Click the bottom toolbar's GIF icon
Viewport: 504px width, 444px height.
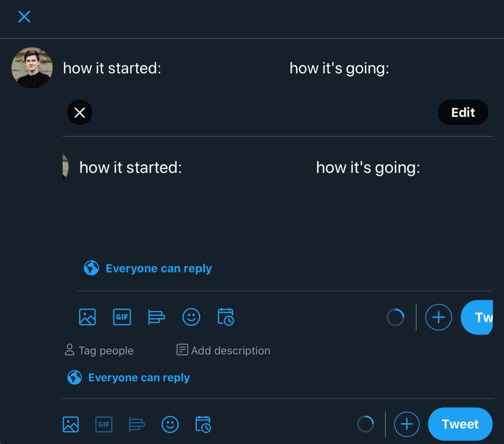[x=104, y=424]
